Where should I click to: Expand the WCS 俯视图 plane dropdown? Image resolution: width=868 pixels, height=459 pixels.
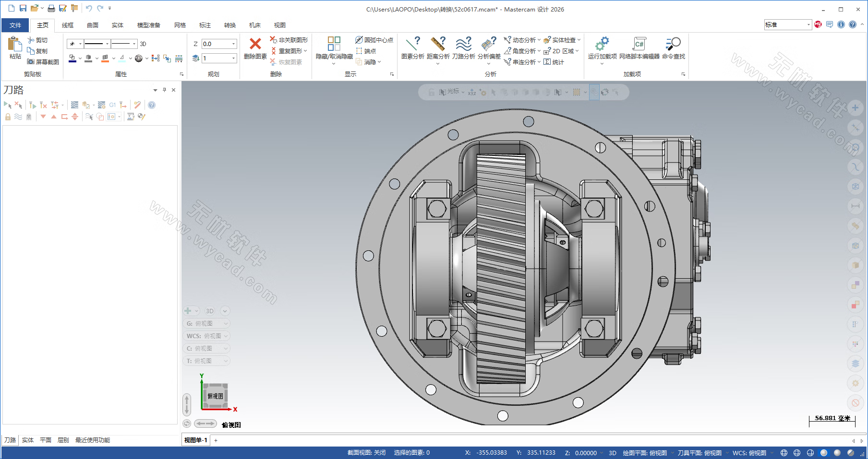tap(226, 336)
